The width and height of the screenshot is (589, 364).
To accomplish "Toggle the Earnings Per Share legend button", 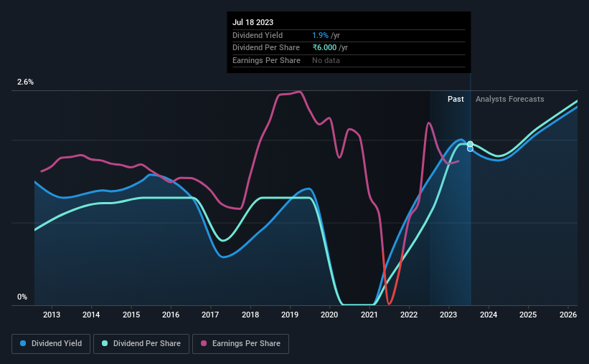I will pyautogui.click(x=240, y=344).
